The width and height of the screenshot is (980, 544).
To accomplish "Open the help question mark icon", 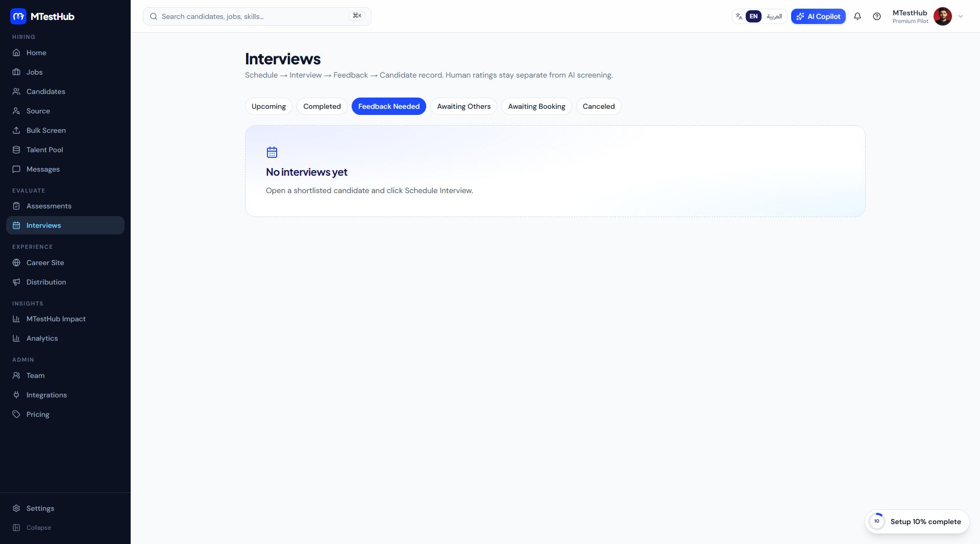I will [877, 16].
